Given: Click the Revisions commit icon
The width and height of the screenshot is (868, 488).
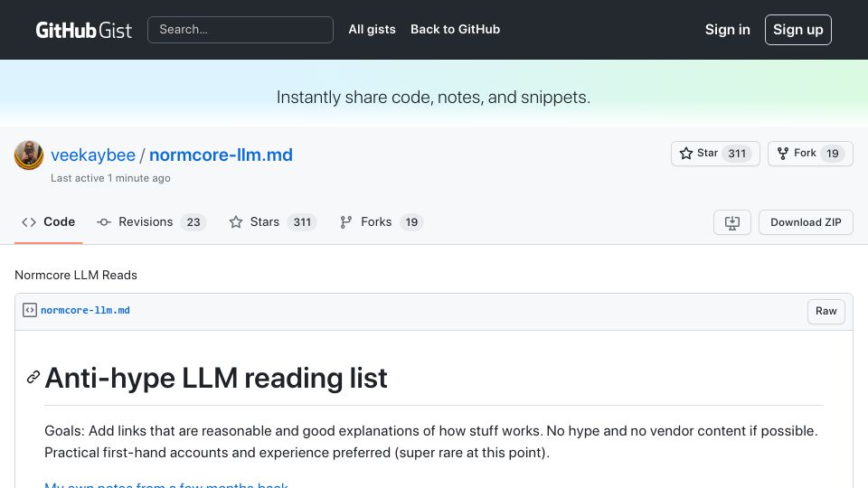Looking at the screenshot, I should click(103, 222).
